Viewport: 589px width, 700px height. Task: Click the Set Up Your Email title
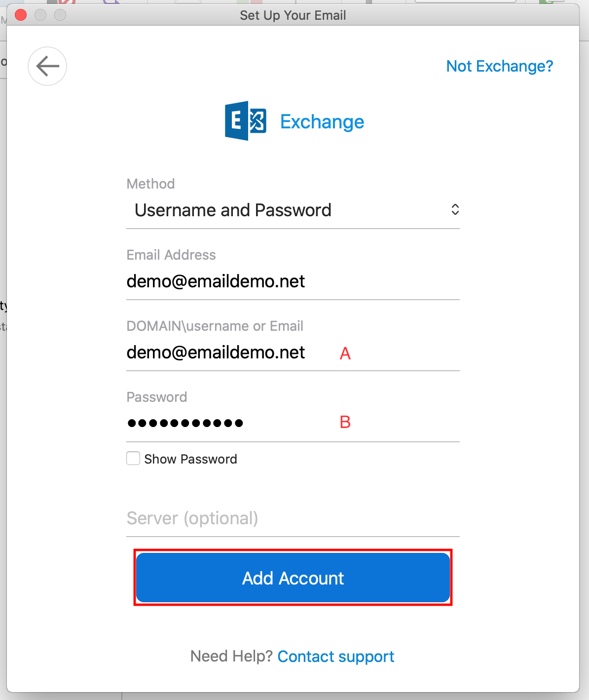[x=293, y=15]
